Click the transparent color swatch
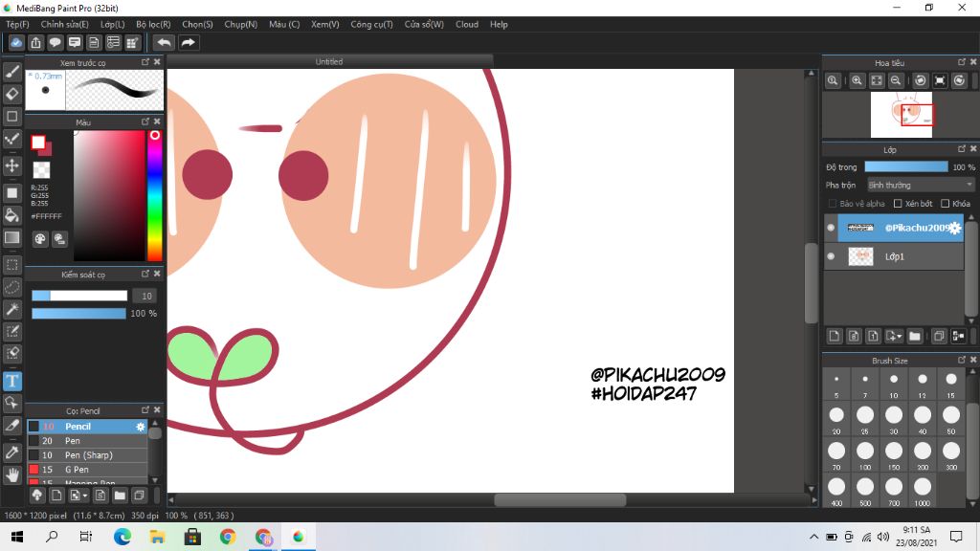 (x=41, y=170)
